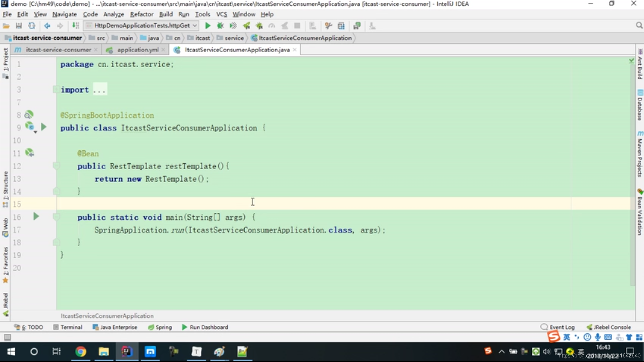Collapse the main method fold on line 16
The height and width of the screenshot is (362, 644).
[56, 217]
